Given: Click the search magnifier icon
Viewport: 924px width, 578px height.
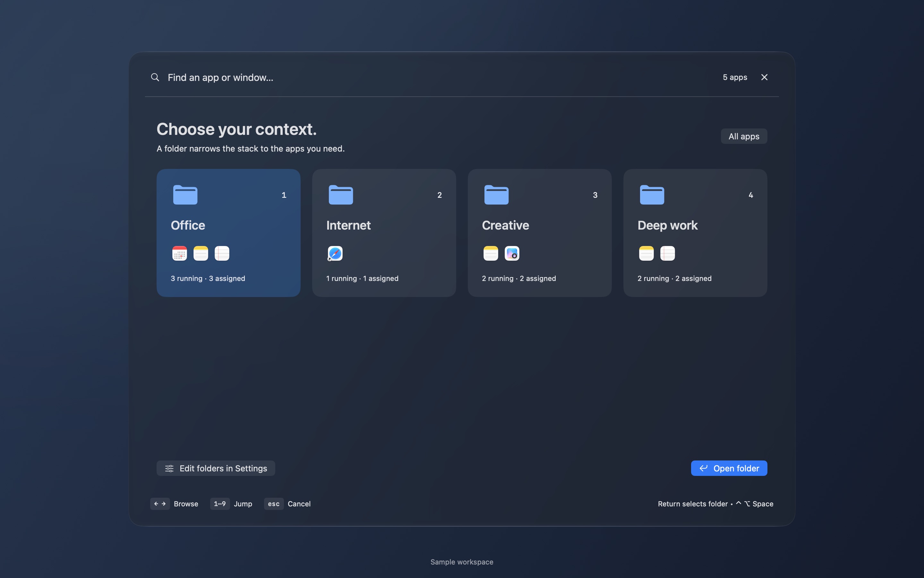Looking at the screenshot, I should pyautogui.click(x=155, y=77).
